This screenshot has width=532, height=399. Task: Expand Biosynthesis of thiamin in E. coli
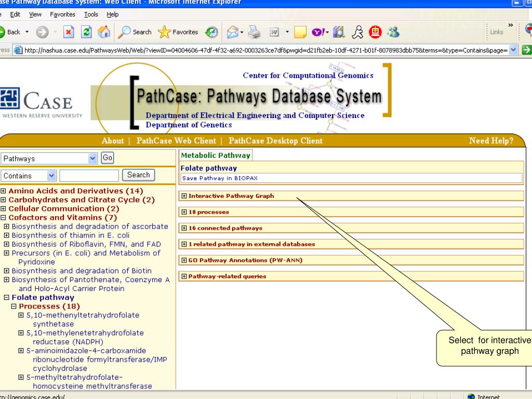point(6,235)
